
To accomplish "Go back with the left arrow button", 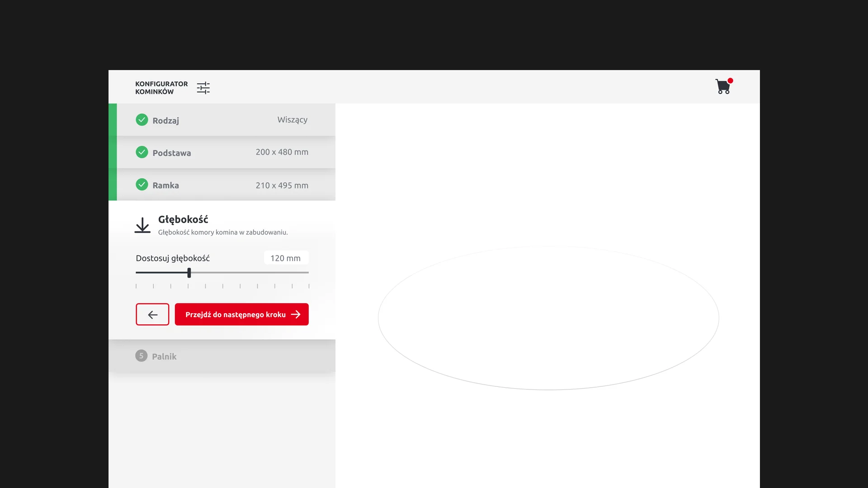I will click(152, 314).
